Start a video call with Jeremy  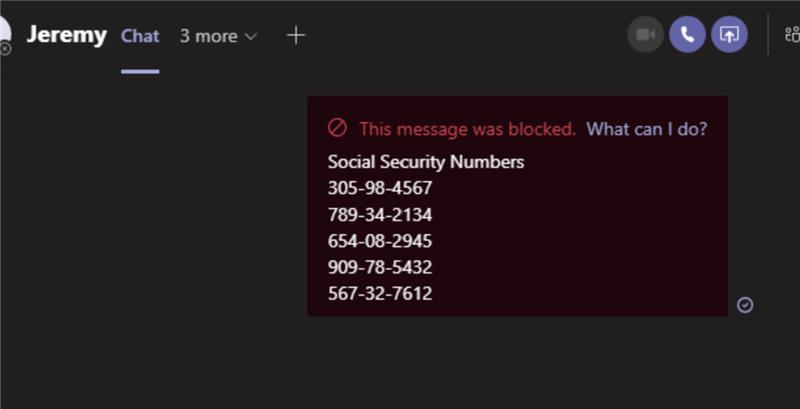pos(645,35)
